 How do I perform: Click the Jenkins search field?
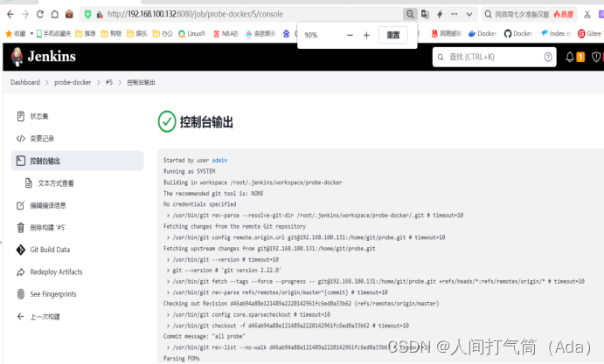pyautogui.click(x=494, y=57)
